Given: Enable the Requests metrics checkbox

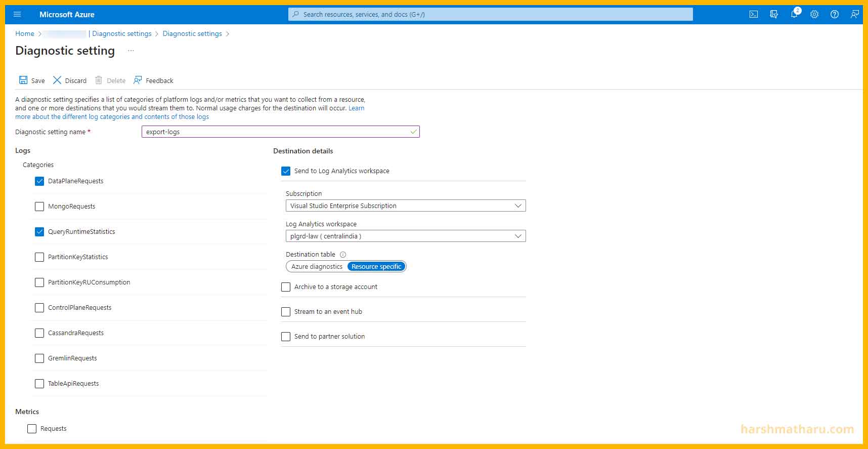Looking at the screenshot, I should (32, 429).
